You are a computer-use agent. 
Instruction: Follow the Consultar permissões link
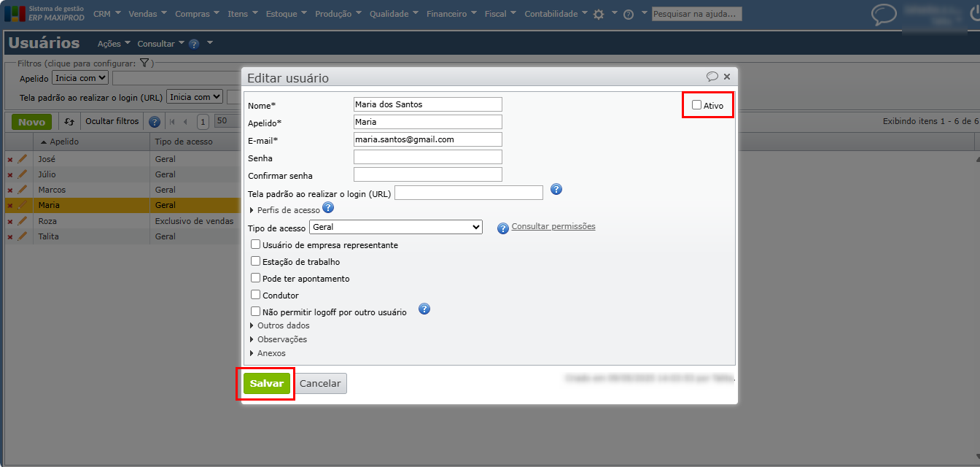click(x=553, y=226)
